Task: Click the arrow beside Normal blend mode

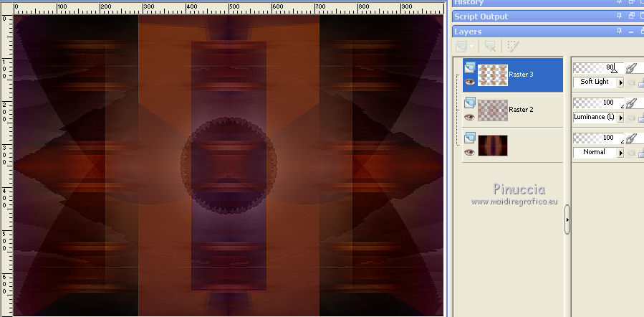Action: tap(620, 153)
